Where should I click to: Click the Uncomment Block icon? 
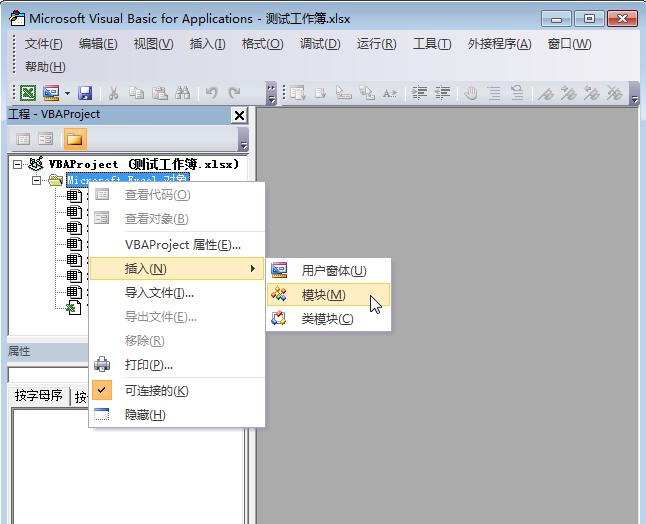(517, 93)
